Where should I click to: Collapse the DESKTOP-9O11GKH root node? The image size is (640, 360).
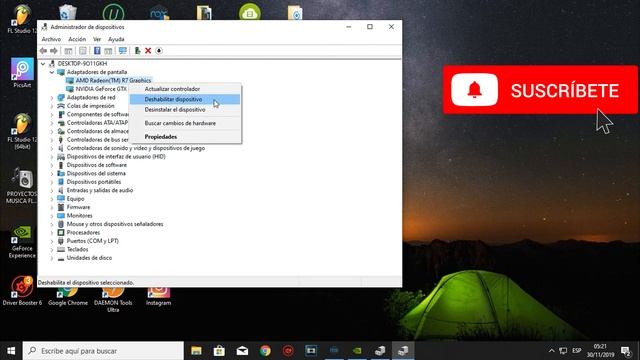click(43, 64)
